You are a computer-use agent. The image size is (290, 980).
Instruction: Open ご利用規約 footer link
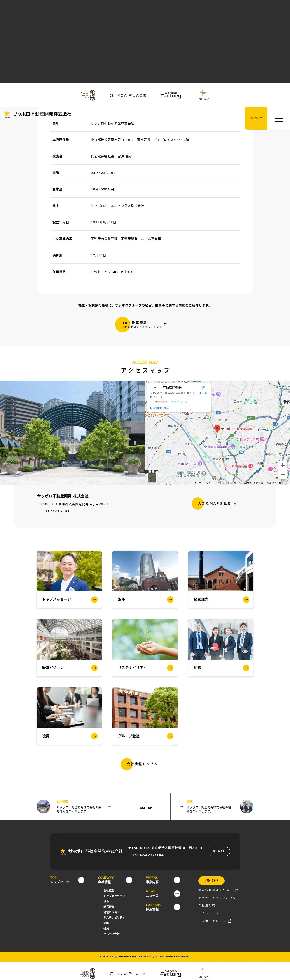tap(206, 905)
